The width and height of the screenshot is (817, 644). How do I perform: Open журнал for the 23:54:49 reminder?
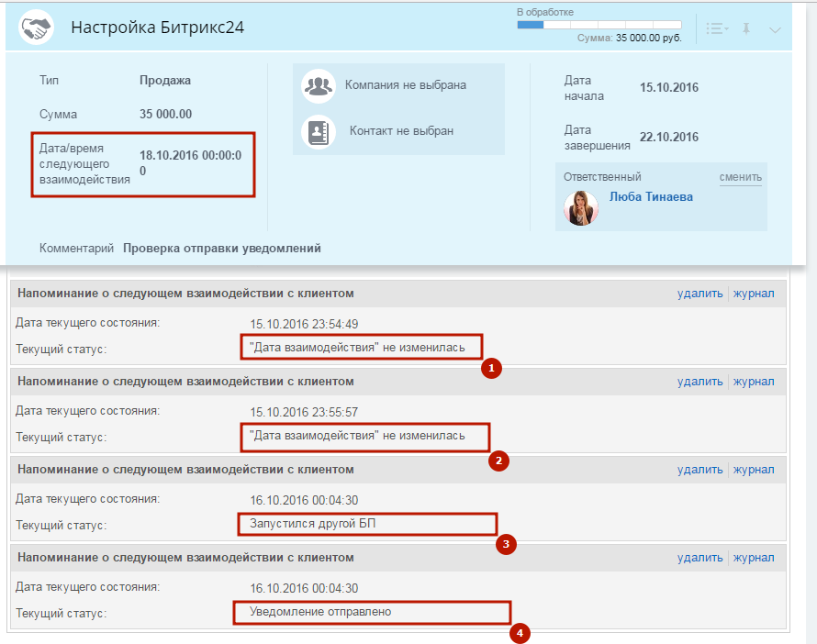point(754,294)
